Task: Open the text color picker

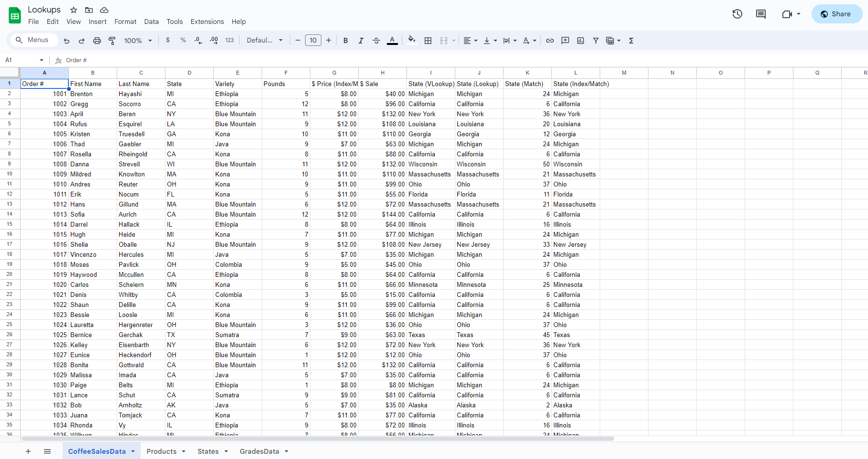Action: point(392,41)
